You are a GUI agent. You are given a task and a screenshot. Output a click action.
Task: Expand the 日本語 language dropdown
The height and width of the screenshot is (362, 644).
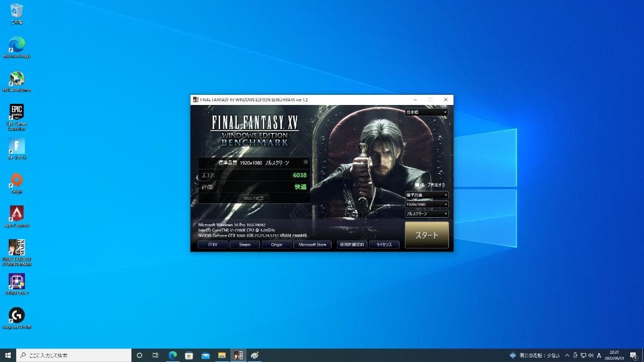[x=426, y=112]
